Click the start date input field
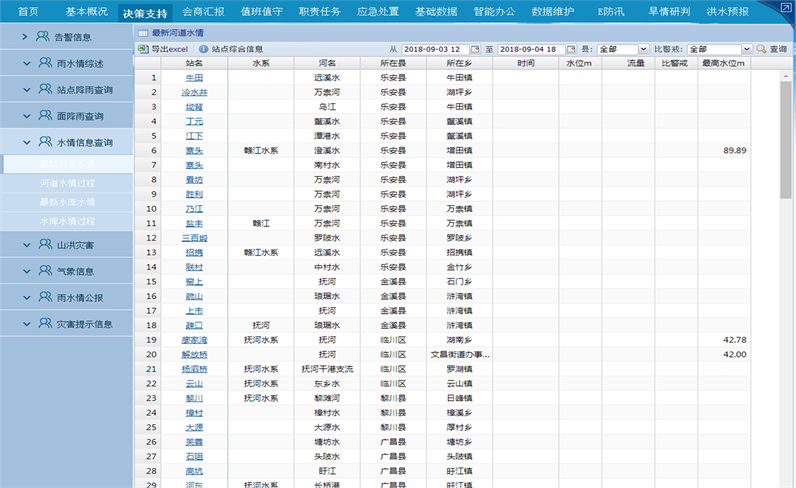Image resolution: width=796 pixels, height=488 pixels. point(436,49)
